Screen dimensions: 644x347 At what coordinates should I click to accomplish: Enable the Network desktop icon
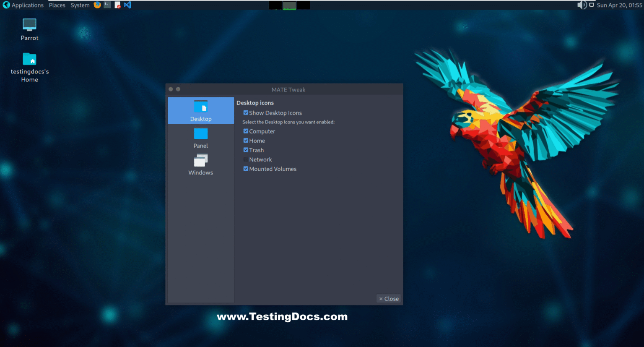click(x=246, y=159)
